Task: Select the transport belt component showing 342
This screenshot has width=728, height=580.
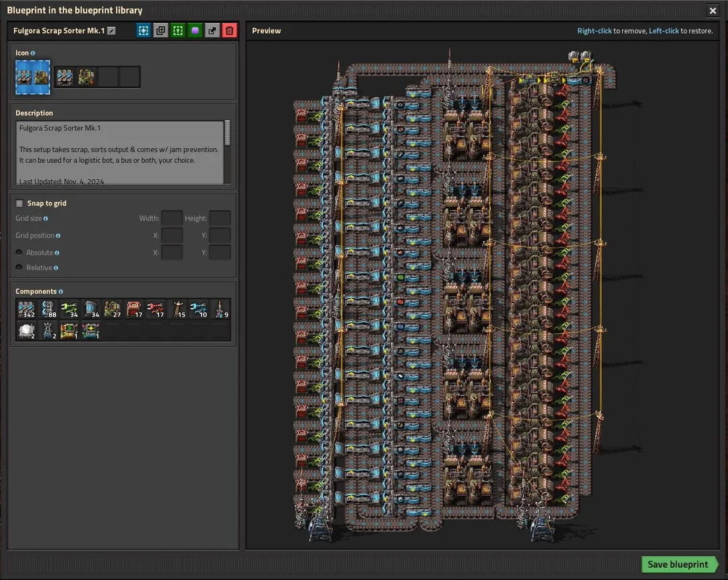Action: click(x=26, y=309)
